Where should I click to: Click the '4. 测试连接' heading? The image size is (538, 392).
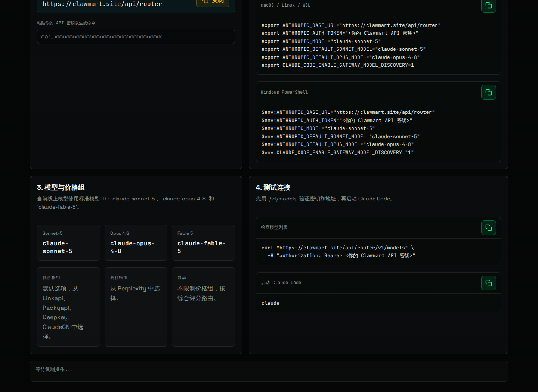pos(273,187)
